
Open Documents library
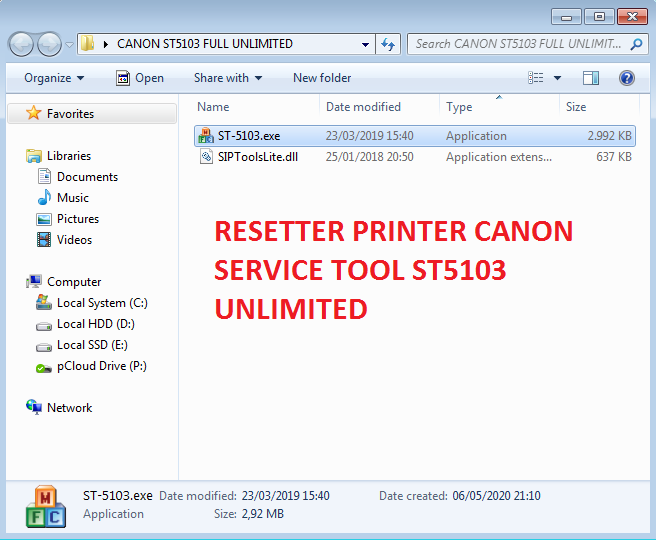[x=87, y=177]
